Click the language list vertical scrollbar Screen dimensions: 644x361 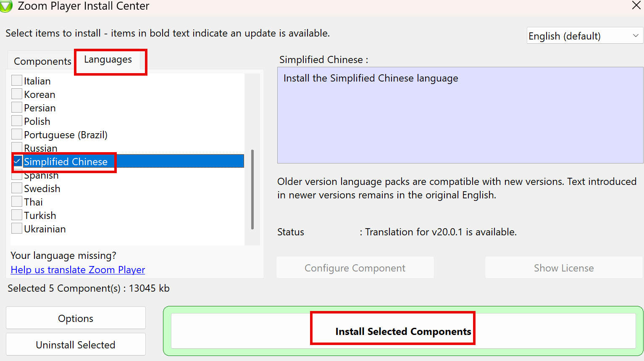tap(252, 189)
